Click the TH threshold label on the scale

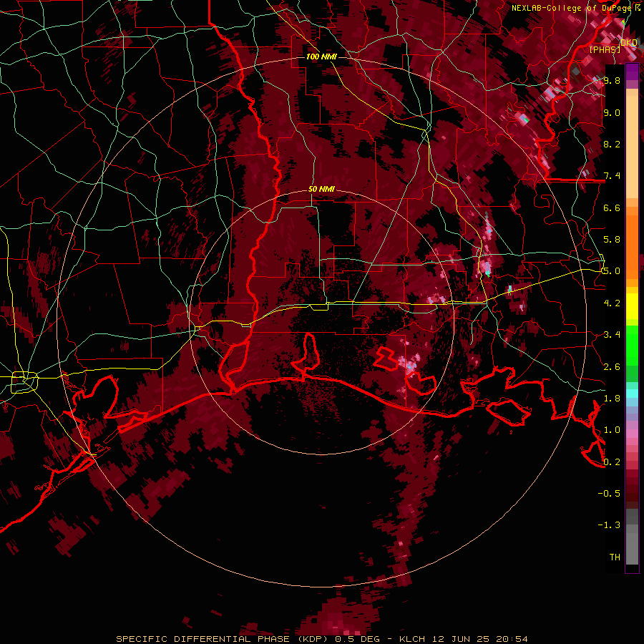pos(615,557)
